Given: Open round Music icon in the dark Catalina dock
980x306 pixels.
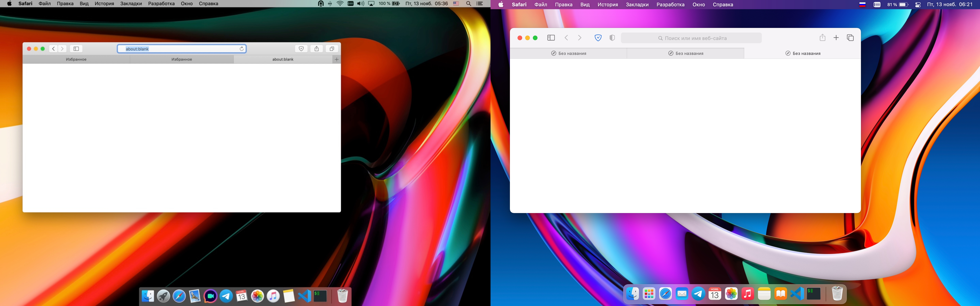Looking at the screenshot, I should coord(273,296).
